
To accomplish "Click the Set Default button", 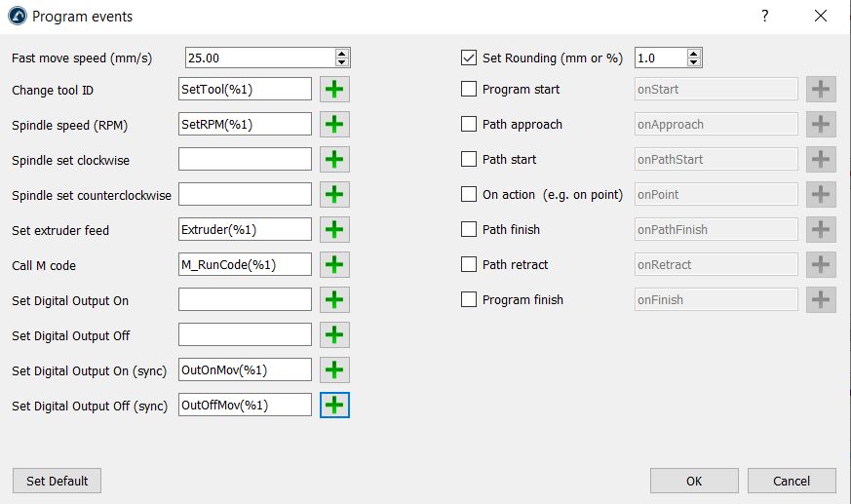I will [x=57, y=481].
